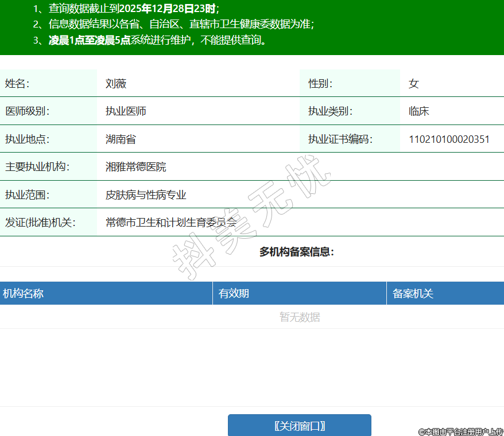Click the 主要执业机构 field label
504x436 pixels.
click(x=37, y=167)
